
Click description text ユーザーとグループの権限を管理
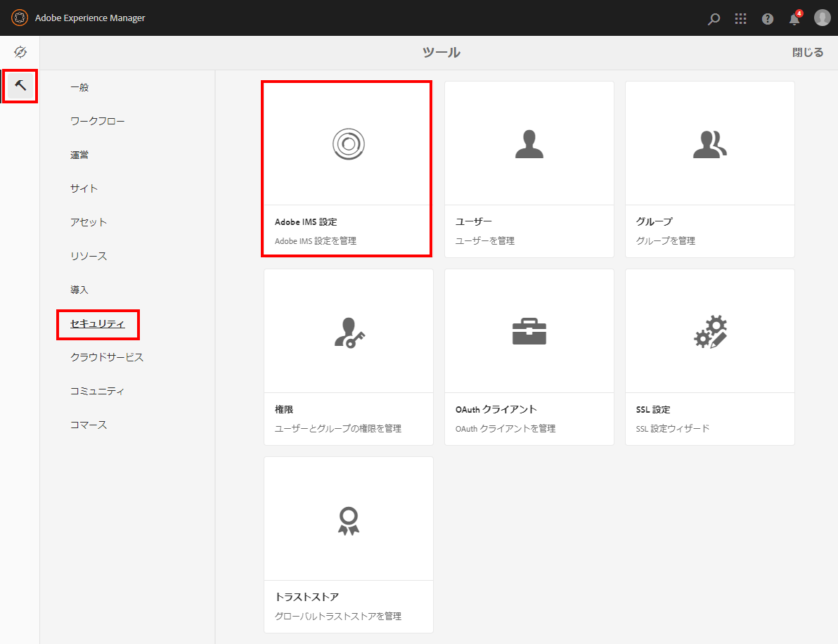337,429
